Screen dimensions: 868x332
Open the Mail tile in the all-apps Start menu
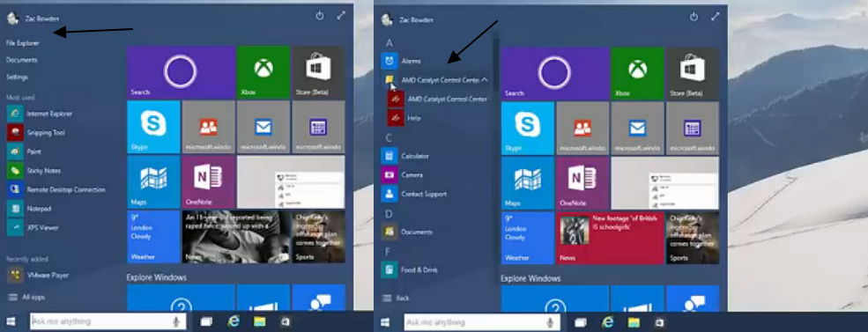(x=637, y=129)
